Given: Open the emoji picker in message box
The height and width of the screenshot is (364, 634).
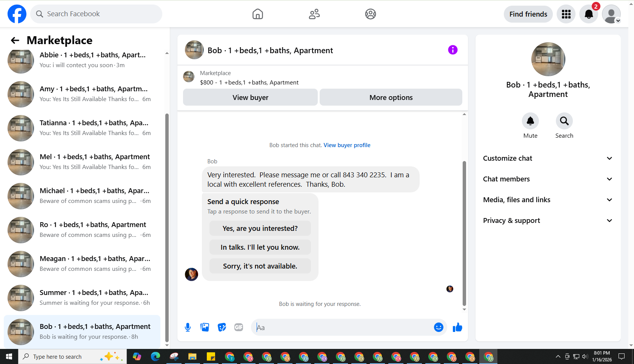Looking at the screenshot, I should (x=439, y=327).
